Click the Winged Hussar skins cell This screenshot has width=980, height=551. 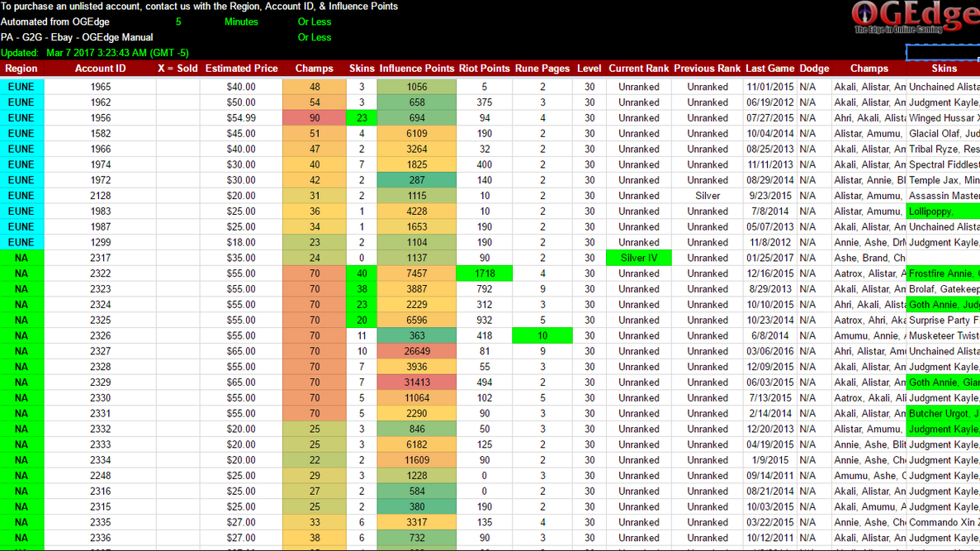point(943,118)
